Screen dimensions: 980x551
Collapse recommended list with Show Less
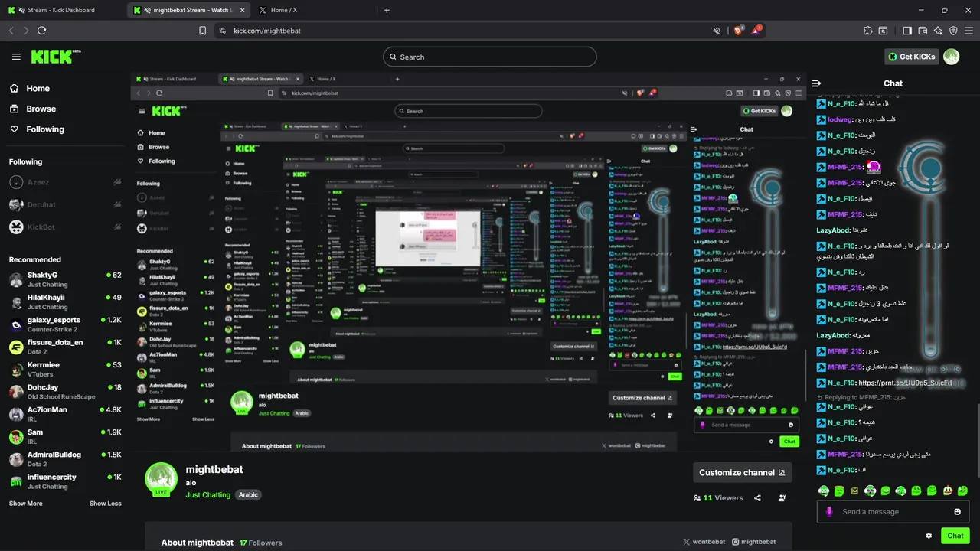[x=105, y=504]
